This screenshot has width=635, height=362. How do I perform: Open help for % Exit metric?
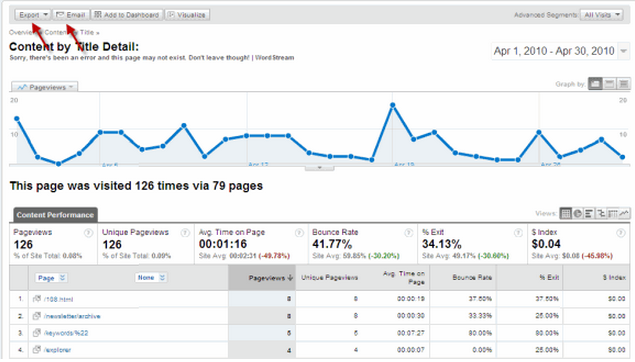pos(518,233)
